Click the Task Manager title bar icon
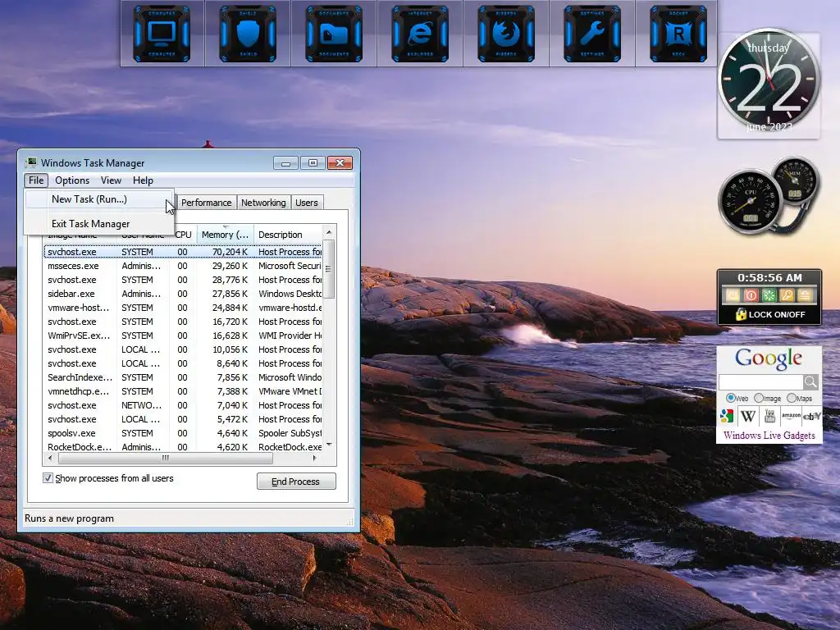 (31, 162)
